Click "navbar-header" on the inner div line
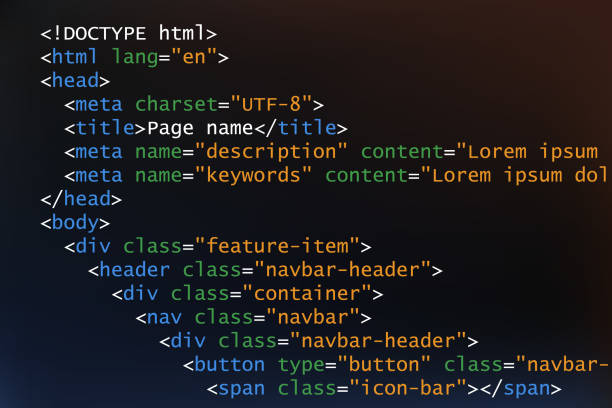Image resolution: width=612 pixels, height=408 pixels. point(378,341)
